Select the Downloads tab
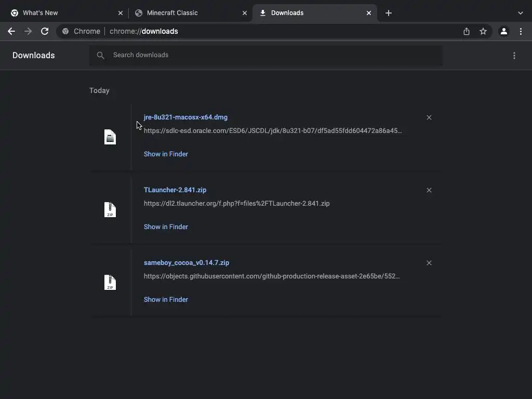This screenshot has height=399, width=532. click(314, 13)
